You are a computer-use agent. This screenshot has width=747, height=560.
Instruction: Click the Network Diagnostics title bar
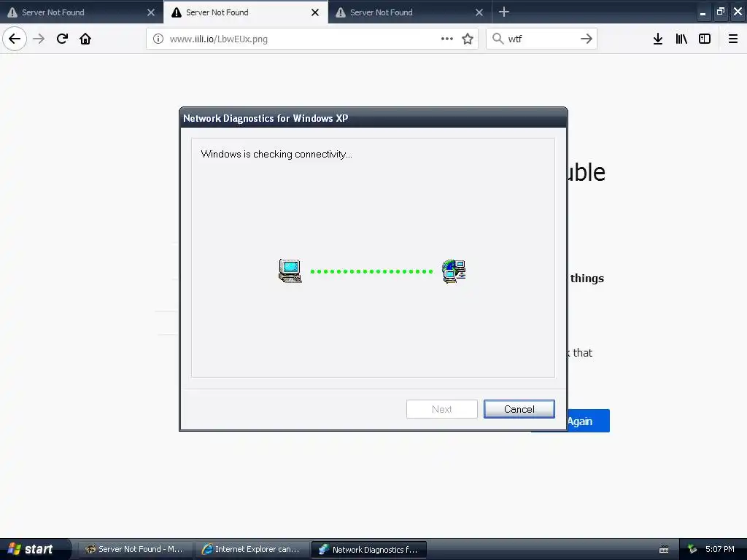coord(373,118)
